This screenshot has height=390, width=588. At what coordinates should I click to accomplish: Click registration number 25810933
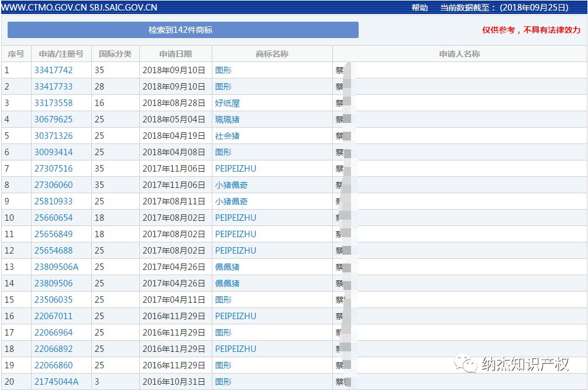point(53,201)
